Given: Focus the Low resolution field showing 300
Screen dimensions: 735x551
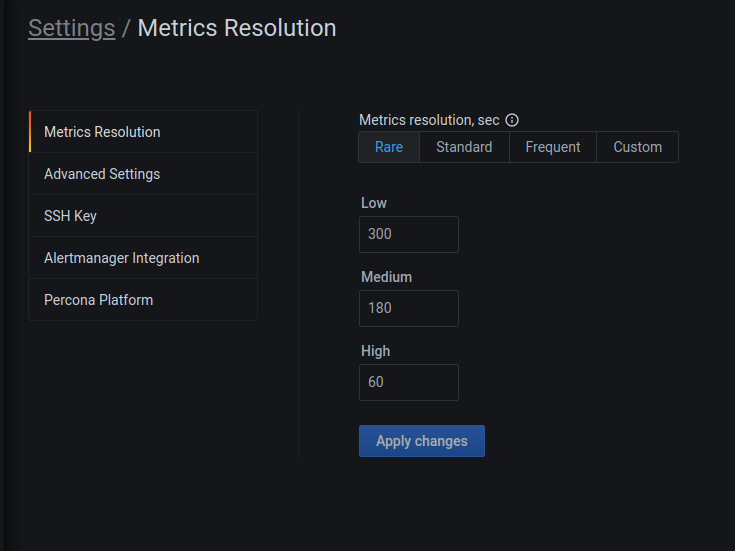Looking at the screenshot, I should click(408, 234).
